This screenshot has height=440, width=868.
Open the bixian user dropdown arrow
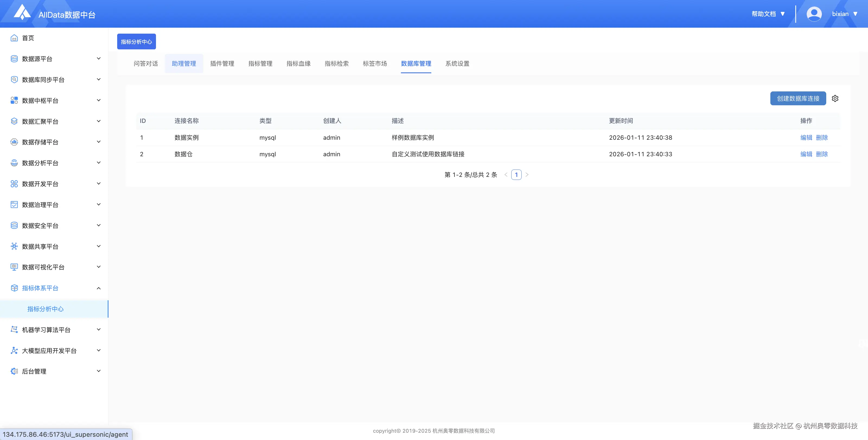coord(855,14)
